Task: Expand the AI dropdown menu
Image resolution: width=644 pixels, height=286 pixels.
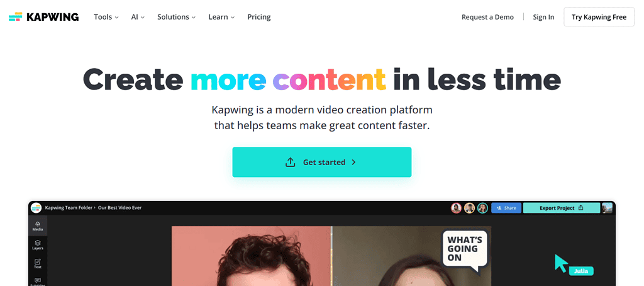Action: [138, 17]
